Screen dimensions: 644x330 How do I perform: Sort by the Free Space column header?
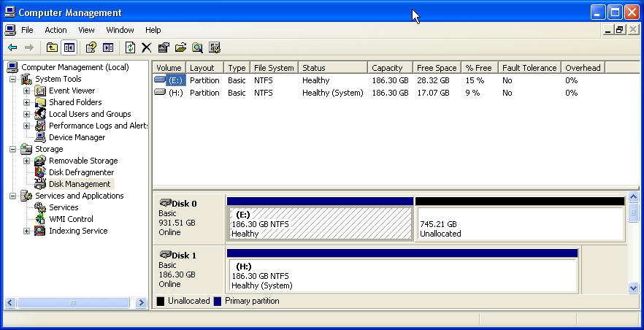point(437,68)
